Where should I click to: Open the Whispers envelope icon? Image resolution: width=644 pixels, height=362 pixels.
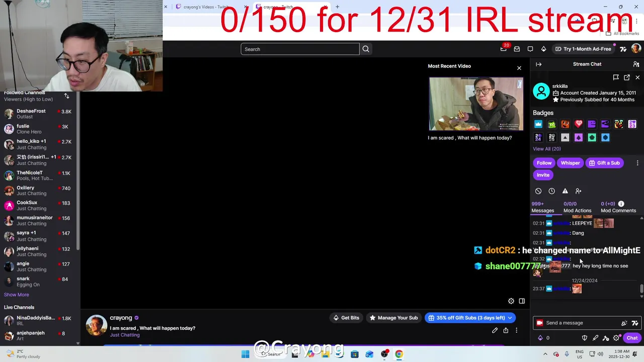pyautogui.click(x=517, y=49)
